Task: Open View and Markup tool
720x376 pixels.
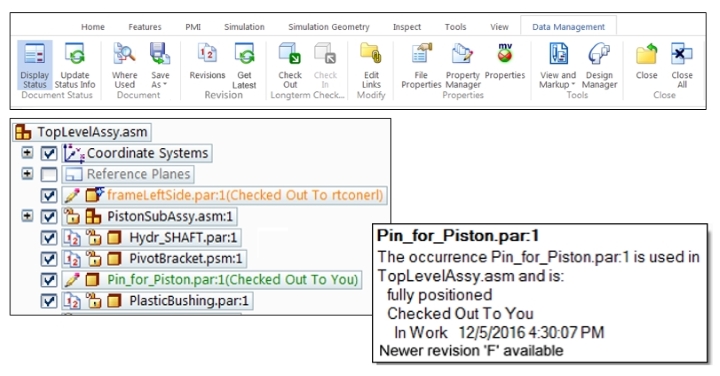Action: tap(558, 65)
